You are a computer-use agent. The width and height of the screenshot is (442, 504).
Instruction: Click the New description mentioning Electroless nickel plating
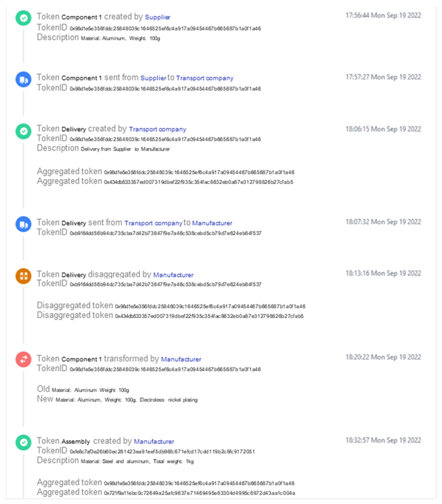point(126,400)
